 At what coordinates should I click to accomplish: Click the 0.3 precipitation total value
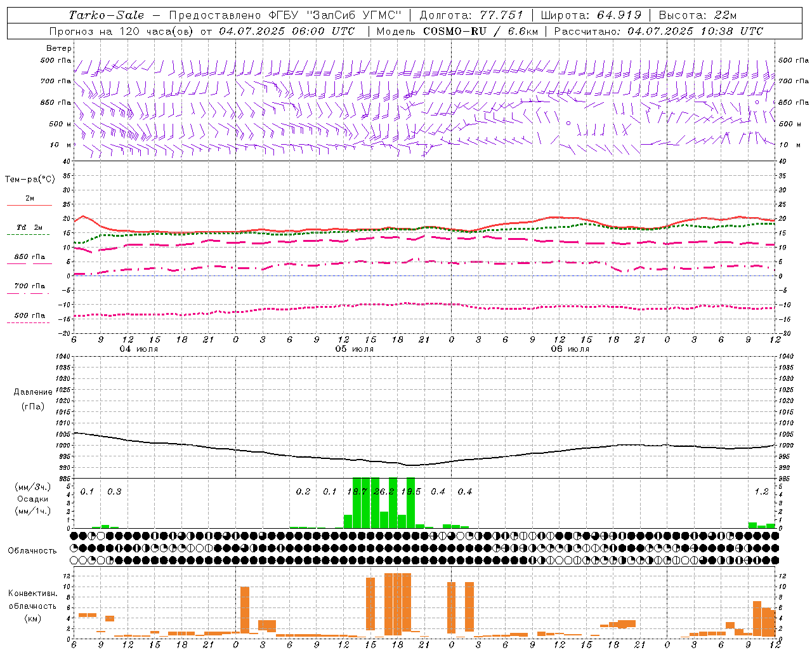(x=114, y=491)
